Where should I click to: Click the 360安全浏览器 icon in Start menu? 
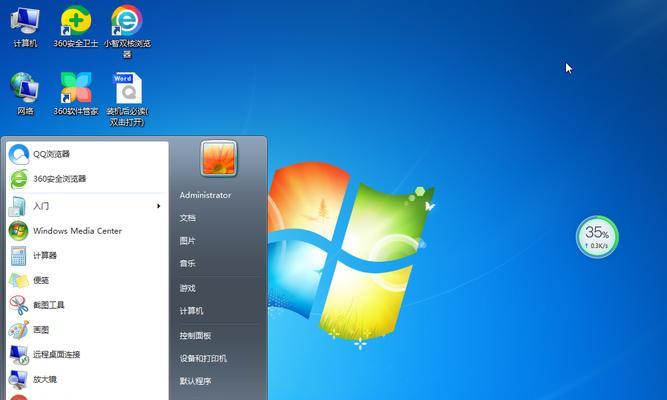(x=19, y=179)
